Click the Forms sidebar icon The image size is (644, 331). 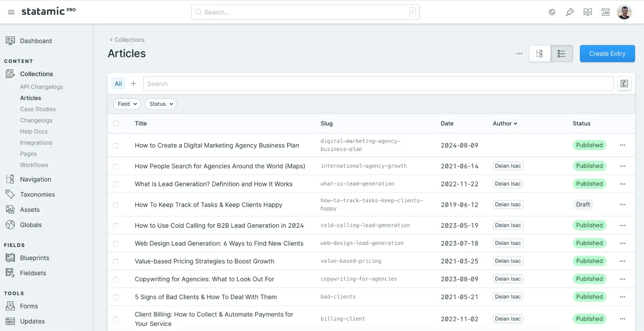pyautogui.click(x=10, y=306)
